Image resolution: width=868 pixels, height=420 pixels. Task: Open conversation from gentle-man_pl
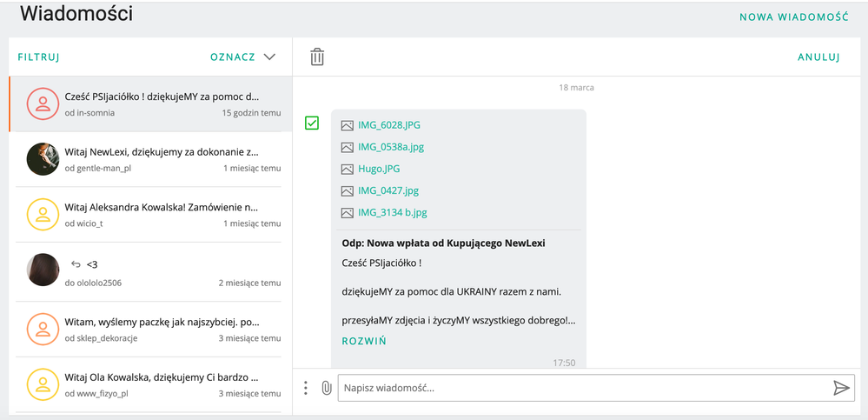(x=150, y=159)
